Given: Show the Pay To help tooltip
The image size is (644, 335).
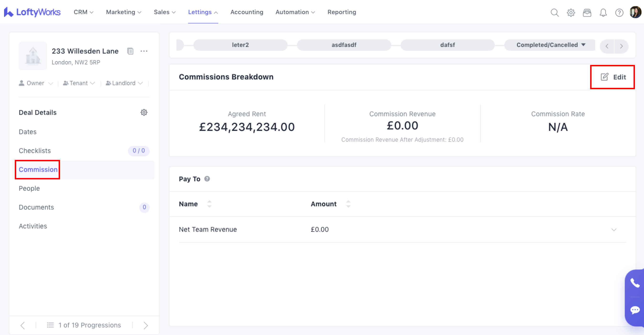Looking at the screenshot, I should tap(207, 179).
